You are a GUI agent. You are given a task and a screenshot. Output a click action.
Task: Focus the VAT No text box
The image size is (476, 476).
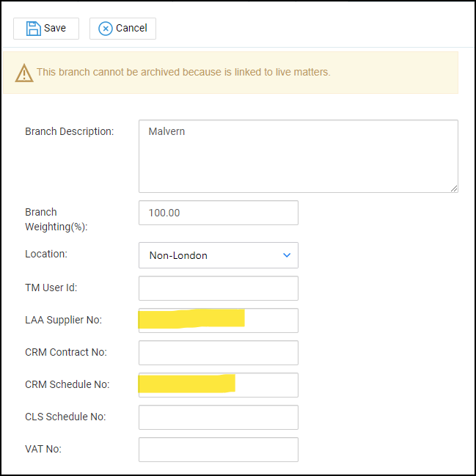tap(218, 450)
